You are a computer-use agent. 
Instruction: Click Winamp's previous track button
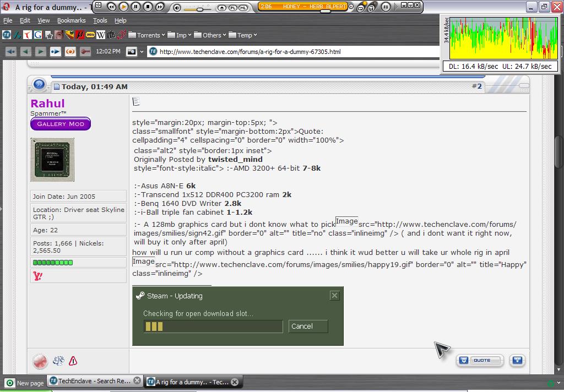(111, 7)
